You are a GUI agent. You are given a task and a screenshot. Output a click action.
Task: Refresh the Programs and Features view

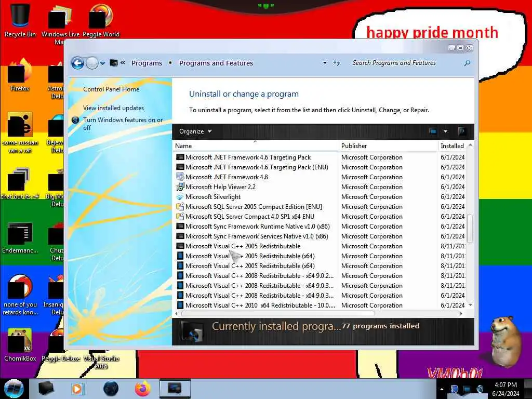coord(337,63)
